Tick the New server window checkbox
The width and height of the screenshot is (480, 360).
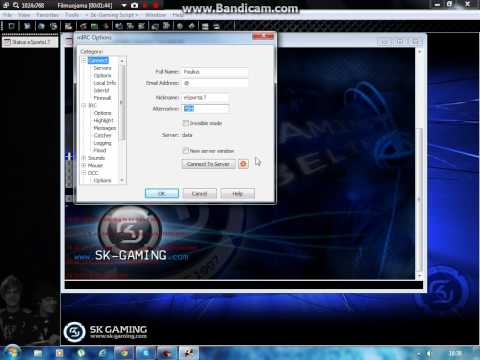(x=186, y=151)
